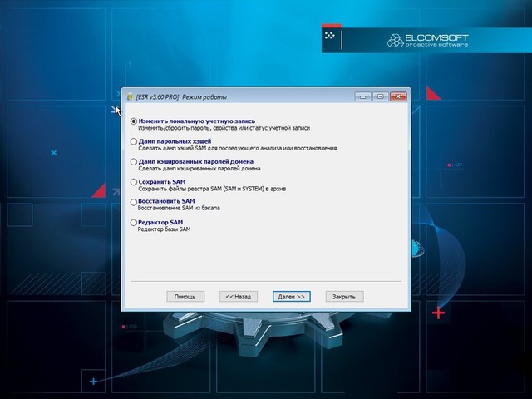Viewport: 532px width, 399px height.
Task: Open help with the "Помощь" button
Action: point(185,296)
